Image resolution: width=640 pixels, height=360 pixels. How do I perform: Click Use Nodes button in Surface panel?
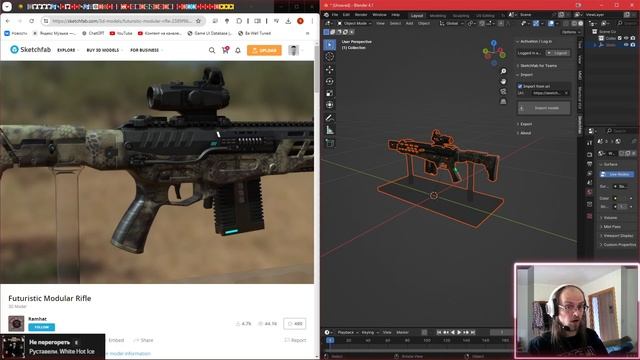click(617, 174)
